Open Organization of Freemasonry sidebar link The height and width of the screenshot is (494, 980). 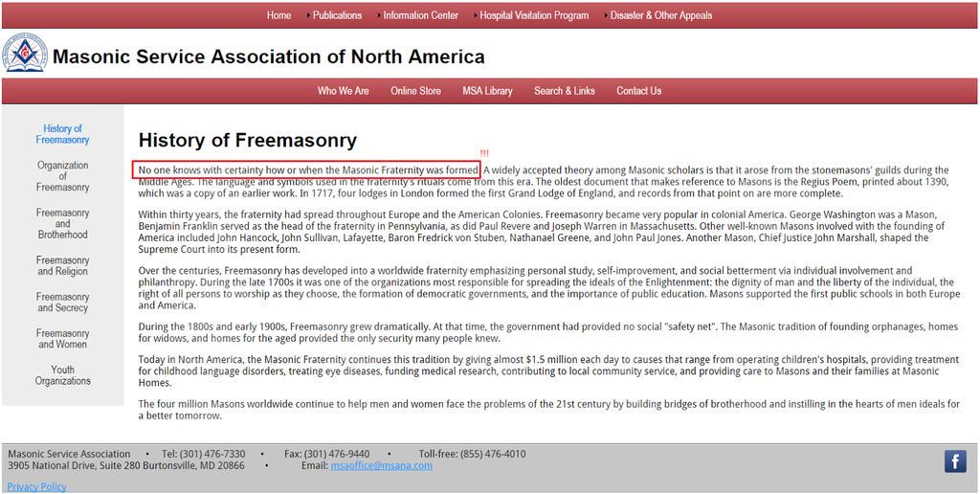pos(62,176)
